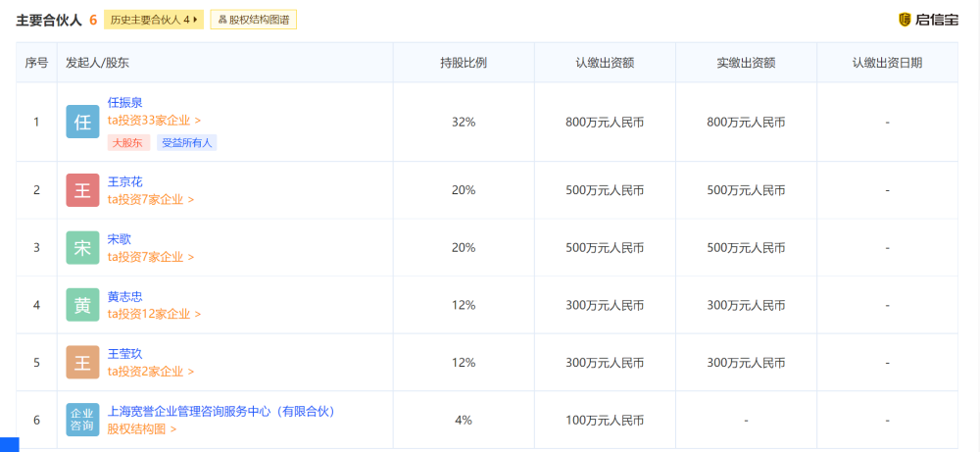
Task: Click the 受益所有人 tag
Action: coord(187,142)
